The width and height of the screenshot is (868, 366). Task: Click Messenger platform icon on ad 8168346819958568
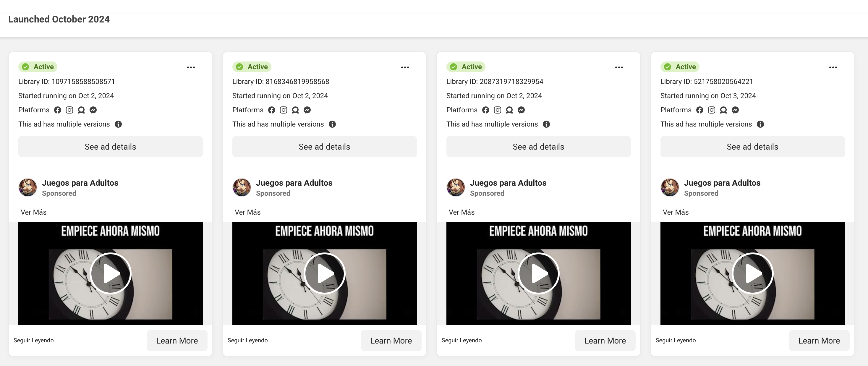(307, 110)
